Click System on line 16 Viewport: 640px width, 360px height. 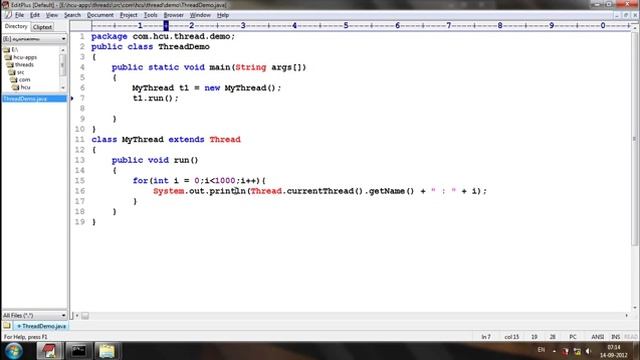[169, 191]
